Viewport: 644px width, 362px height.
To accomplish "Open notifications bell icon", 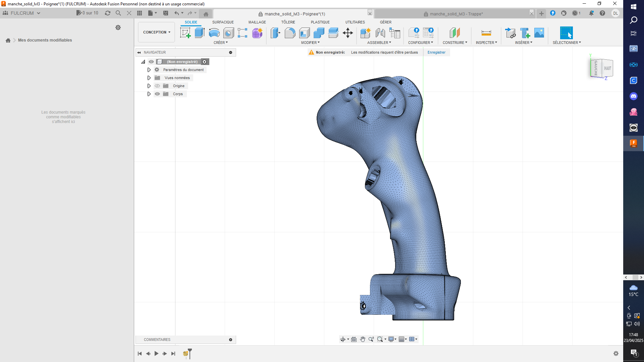I will 591,13.
